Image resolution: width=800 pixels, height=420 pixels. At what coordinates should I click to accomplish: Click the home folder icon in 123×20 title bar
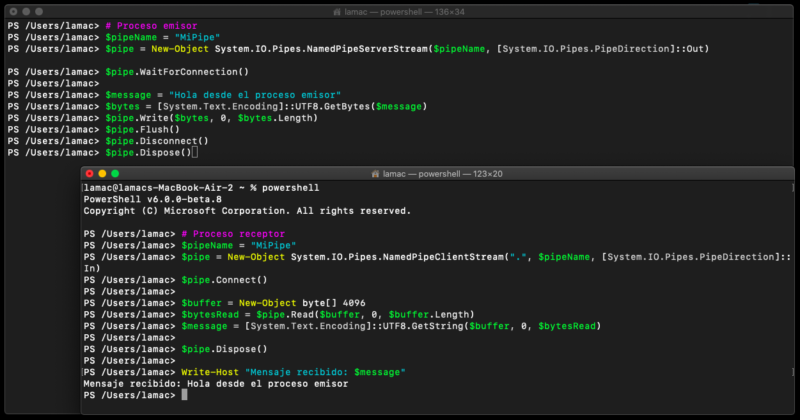[376, 174]
